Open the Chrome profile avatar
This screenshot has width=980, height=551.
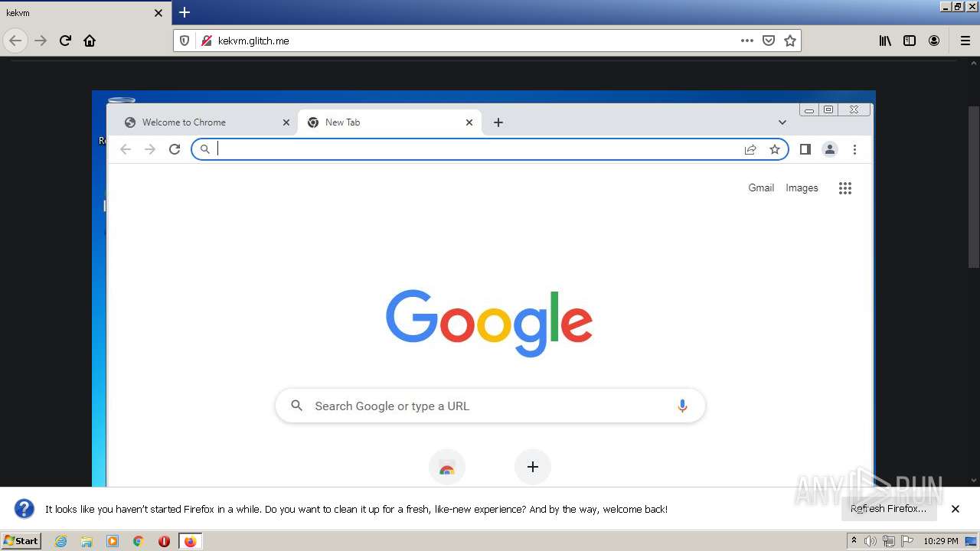[x=830, y=149]
